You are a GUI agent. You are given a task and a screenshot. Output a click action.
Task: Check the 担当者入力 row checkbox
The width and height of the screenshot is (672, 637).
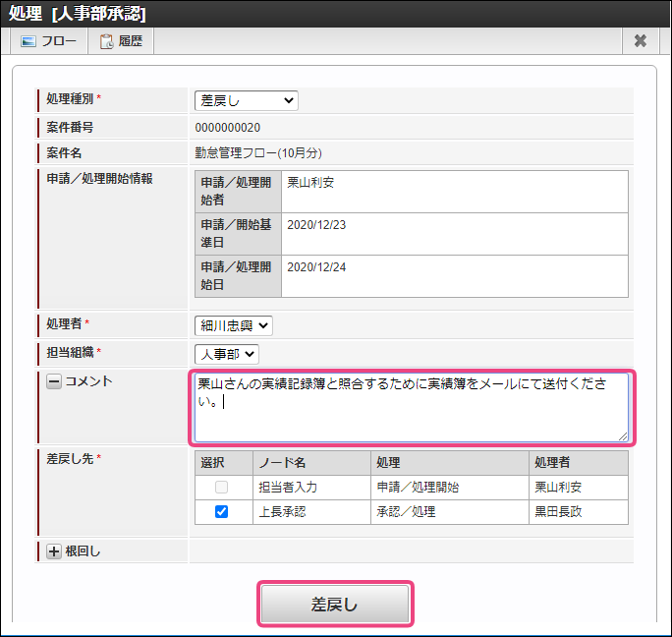[222, 488]
